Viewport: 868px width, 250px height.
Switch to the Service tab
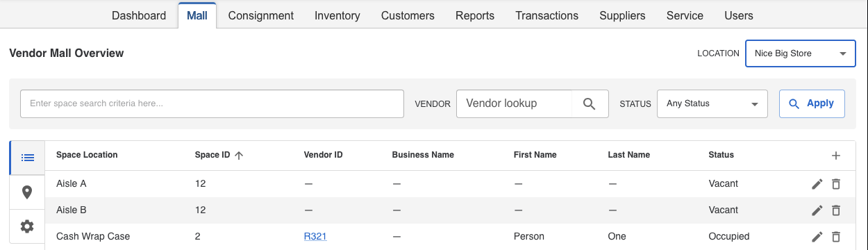pos(685,15)
